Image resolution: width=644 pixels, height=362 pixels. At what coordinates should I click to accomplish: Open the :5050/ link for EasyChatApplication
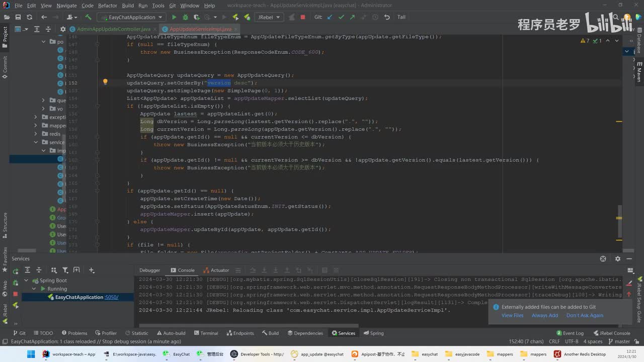point(111,297)
